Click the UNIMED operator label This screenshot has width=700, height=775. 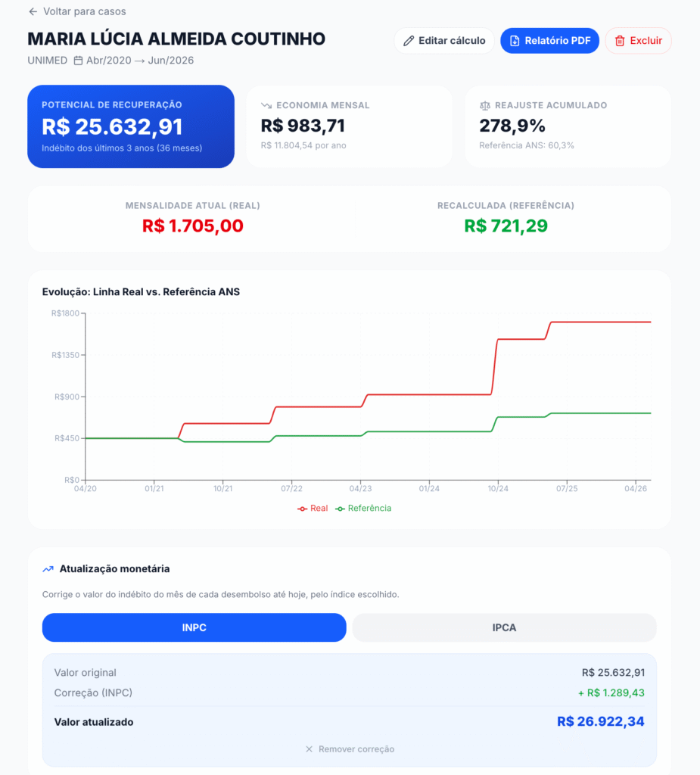pyautogui.click(x=48, y=61)
